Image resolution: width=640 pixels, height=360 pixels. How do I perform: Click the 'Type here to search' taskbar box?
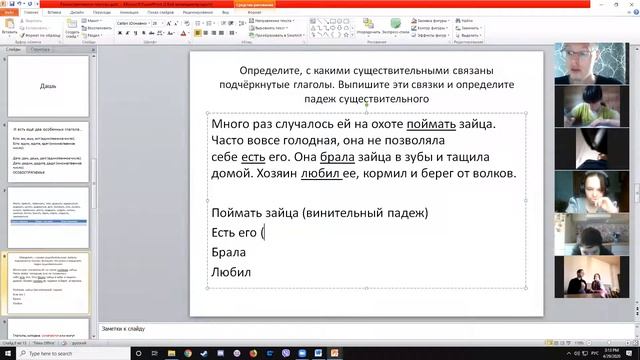tap(73, 353)
